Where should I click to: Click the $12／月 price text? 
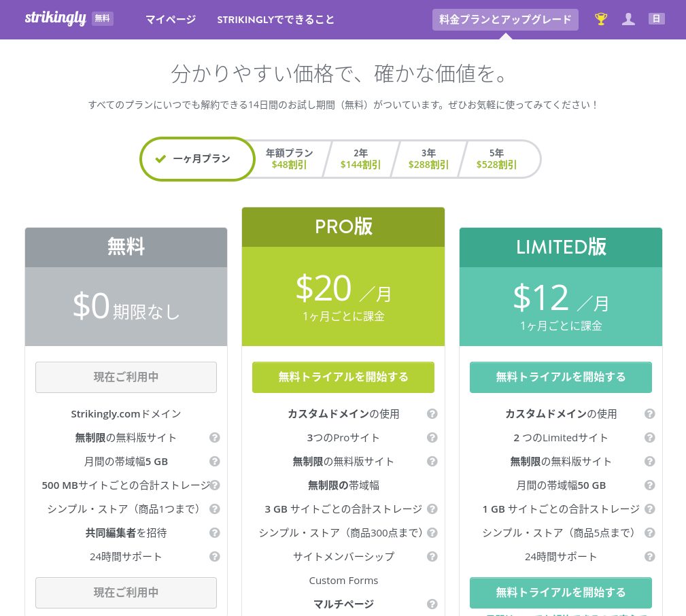tap(561, 298)
